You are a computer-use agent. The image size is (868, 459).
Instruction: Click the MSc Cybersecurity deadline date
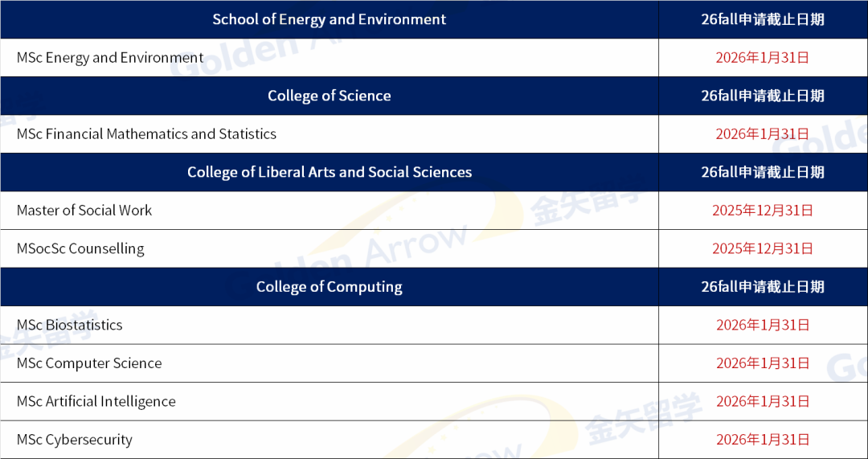coord(762,440)
